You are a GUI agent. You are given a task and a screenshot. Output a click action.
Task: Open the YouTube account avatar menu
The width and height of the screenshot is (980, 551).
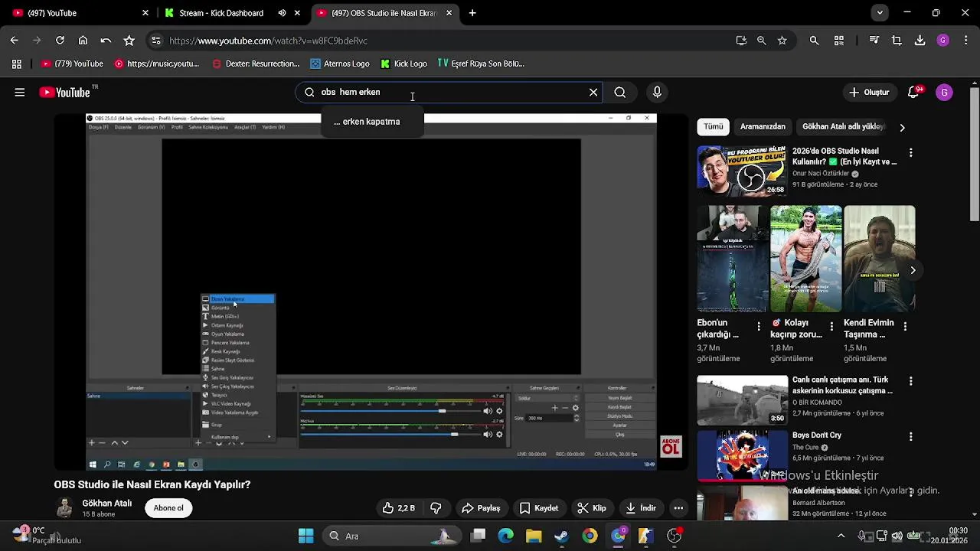pos(944,92)
